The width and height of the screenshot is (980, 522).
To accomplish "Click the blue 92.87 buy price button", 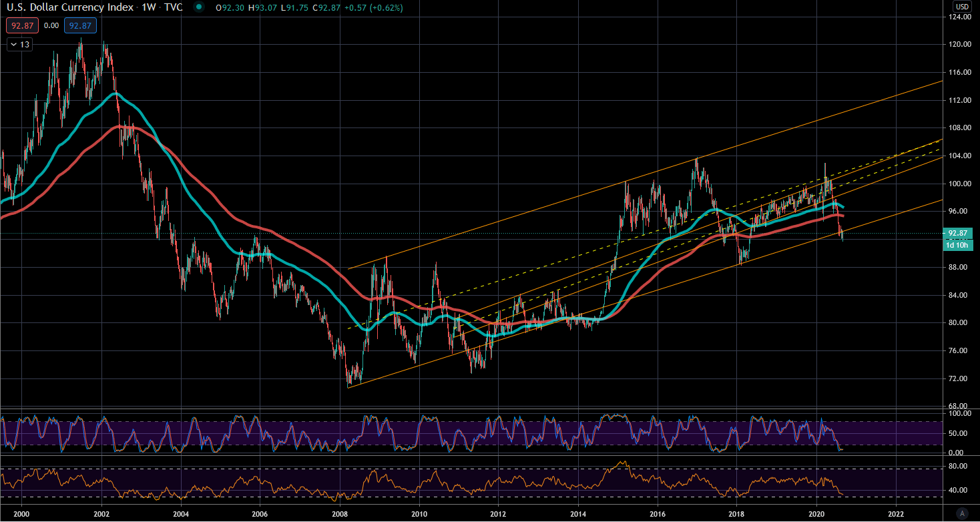I will 83,27.
